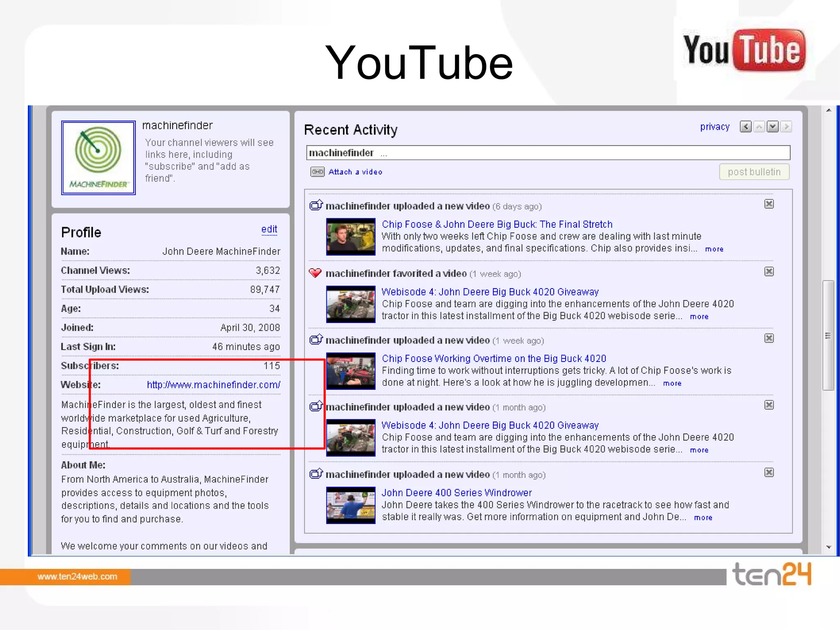Remove the '6 days ago' uploaded video entry
Image resolution: width=840 pixels, height=630 pixels.
pos(769,204)
